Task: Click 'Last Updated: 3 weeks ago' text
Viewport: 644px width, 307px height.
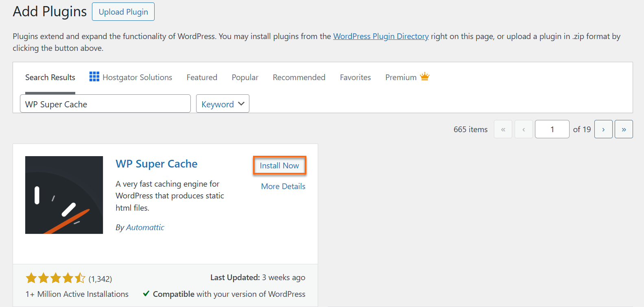Action: 258,277
